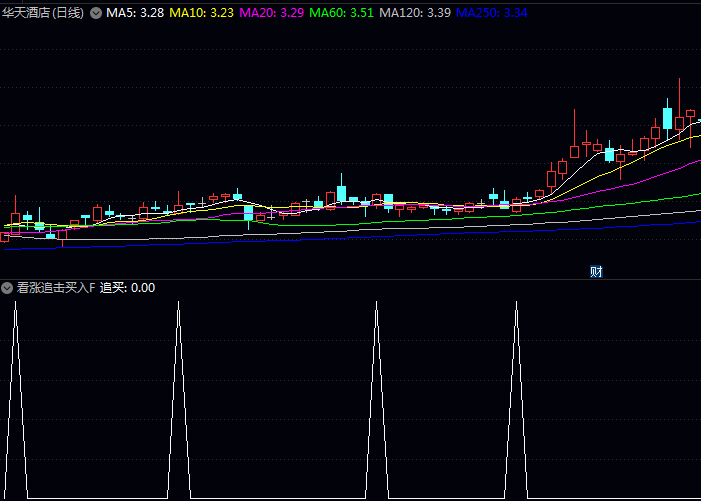Open dropdown arrow next to 华天酒店(日线) title
Viewport: 701px width, 501px height.
96,13
